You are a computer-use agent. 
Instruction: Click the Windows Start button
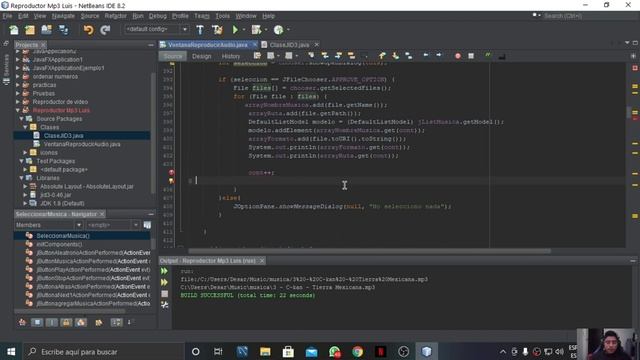click(11, 351)
